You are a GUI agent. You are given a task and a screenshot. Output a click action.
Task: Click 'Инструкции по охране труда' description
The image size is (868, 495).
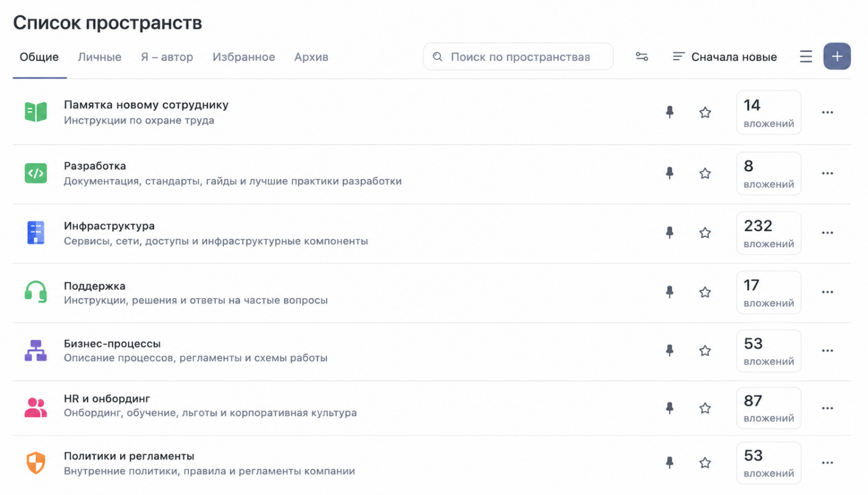pyautogui.click(x=139, y=120)
